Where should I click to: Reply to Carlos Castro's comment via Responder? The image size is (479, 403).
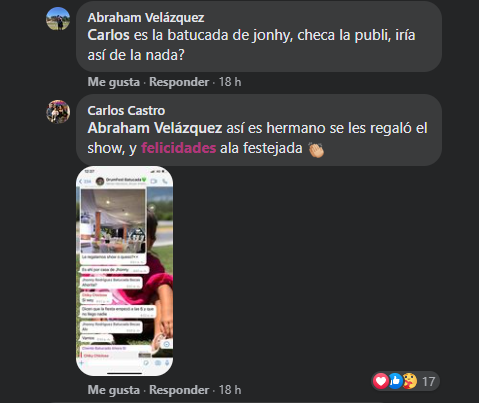point(179,390)
